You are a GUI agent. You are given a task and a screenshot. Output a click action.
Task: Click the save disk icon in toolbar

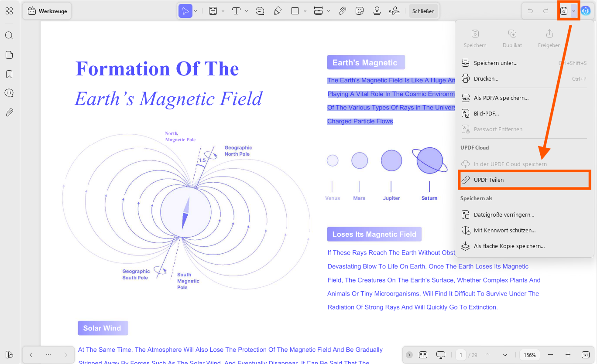[x=564, y=11]
